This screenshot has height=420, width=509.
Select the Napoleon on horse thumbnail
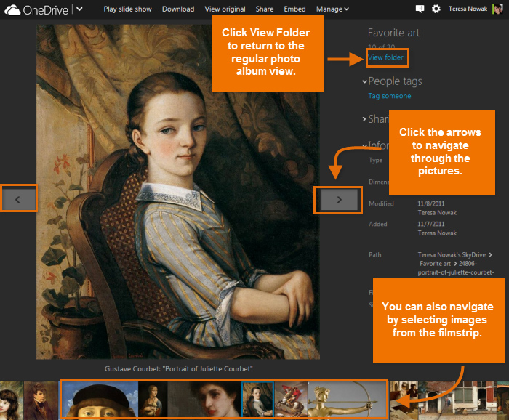290,400
